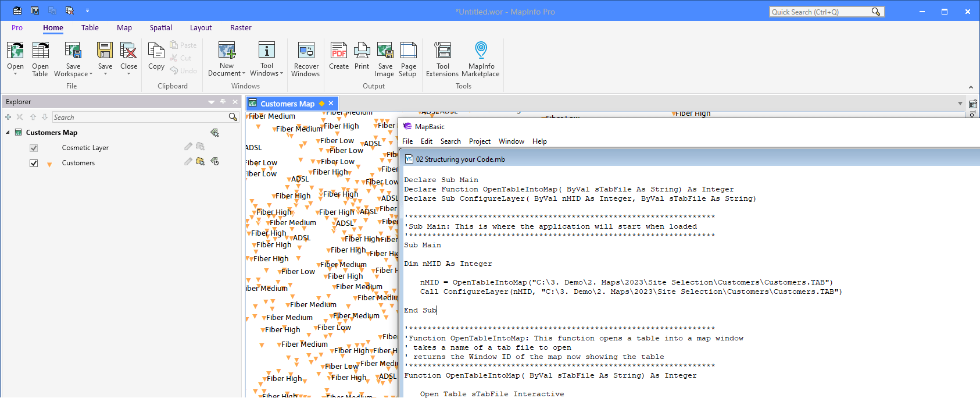Image resolution: width=980 pixels, height=398 pixels.
Task: Toggle visibility checkbox for Cosmetic Layer
Action: tap(34, 148)
